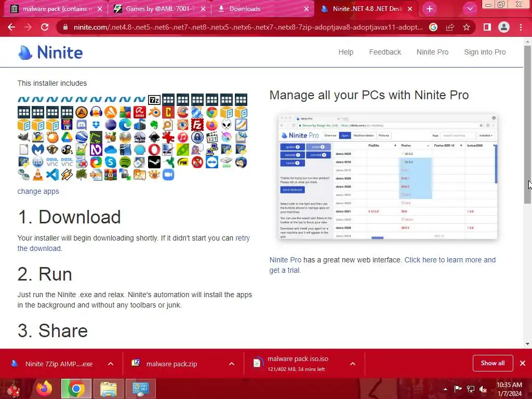Click the GIMP icon in app grid

(24, 137)
